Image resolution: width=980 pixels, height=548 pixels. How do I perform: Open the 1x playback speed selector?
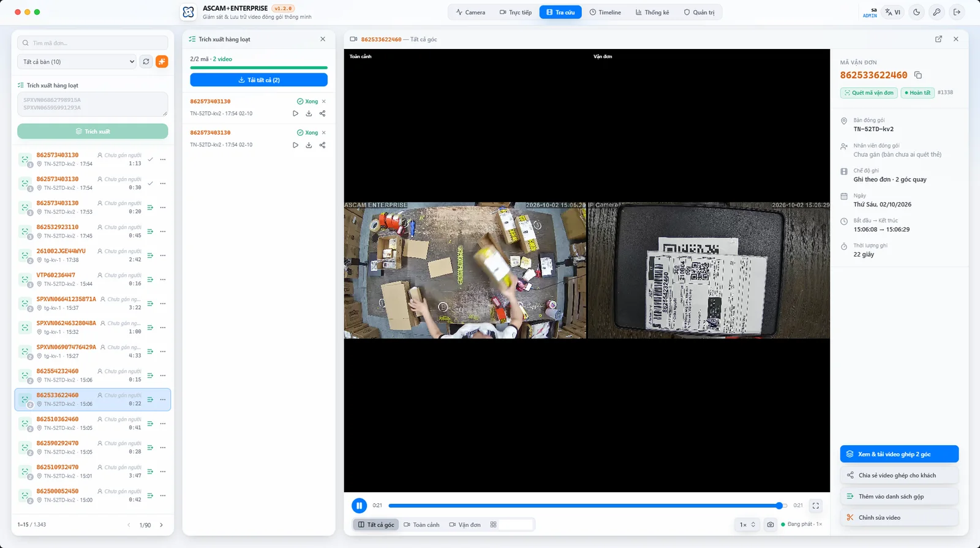(x=747, y=525)
